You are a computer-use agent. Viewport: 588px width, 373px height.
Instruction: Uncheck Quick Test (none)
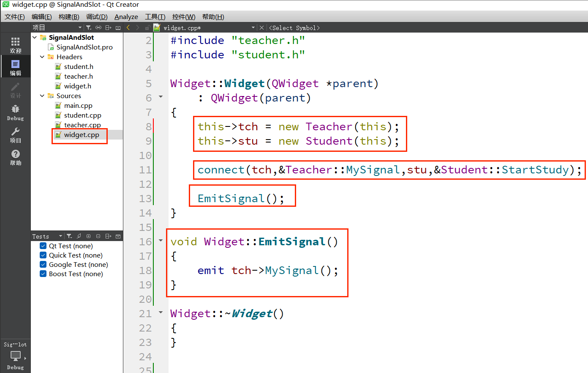pyautogui.click(x=43, y=255)
